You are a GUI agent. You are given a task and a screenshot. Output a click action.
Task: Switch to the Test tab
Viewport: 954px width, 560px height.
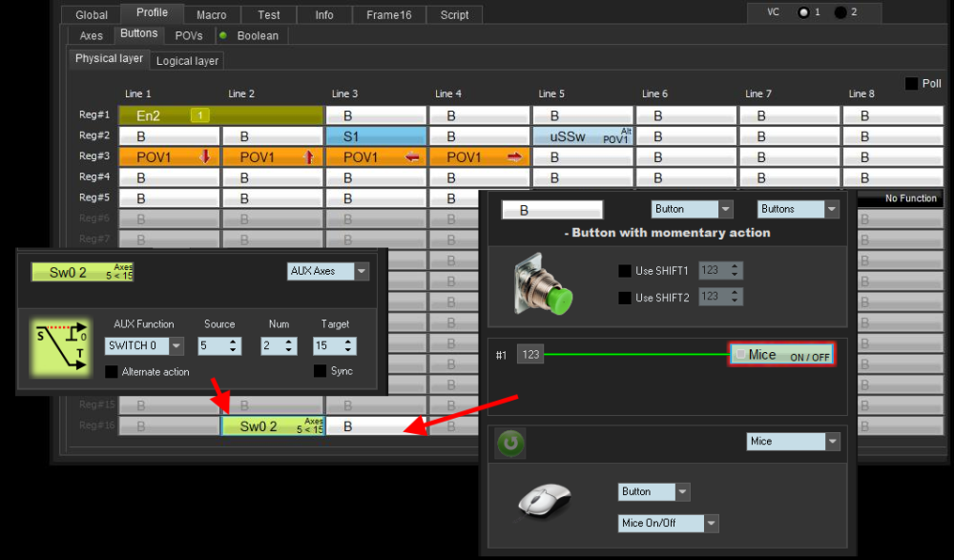click(x=269, y=14)
